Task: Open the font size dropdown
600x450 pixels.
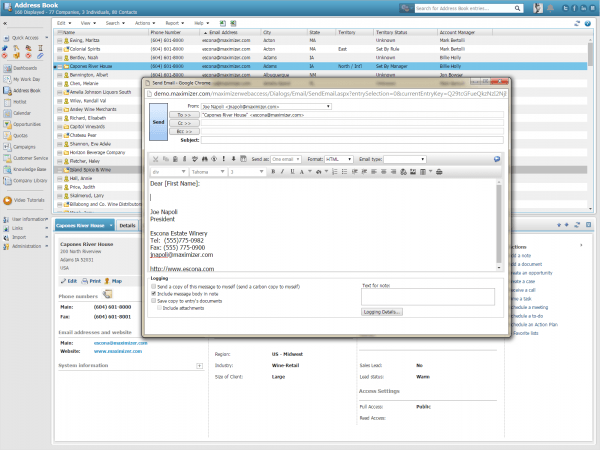Action: [x=247, y=172]
